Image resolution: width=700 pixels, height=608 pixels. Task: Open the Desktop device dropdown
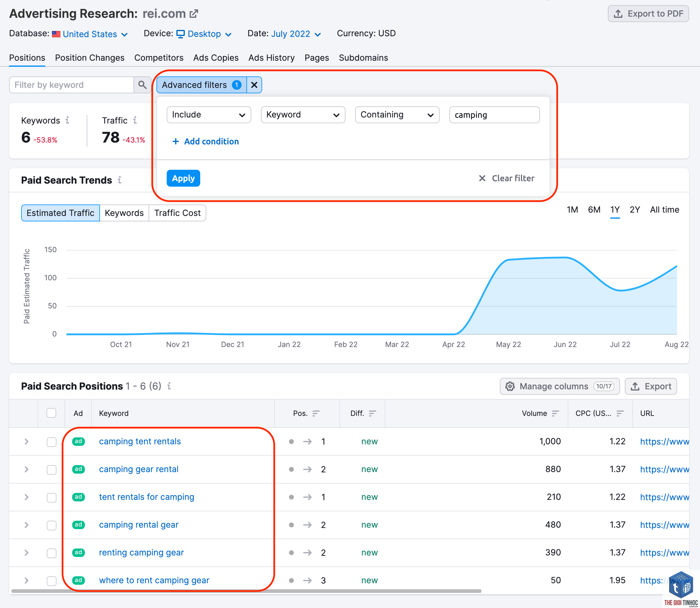tap(204, 34)
